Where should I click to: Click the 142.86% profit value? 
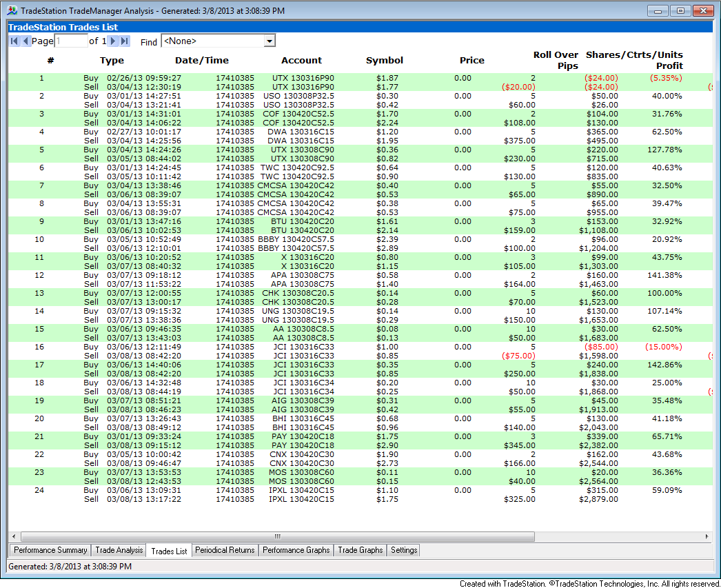(664, 365)
